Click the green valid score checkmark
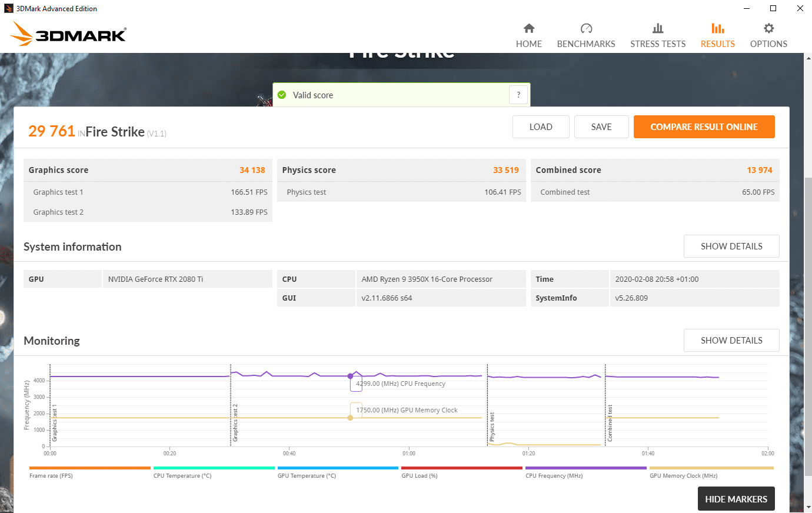The height and width of the screenshot is (513, 812). pyautogui.click(x=282, y=95)
